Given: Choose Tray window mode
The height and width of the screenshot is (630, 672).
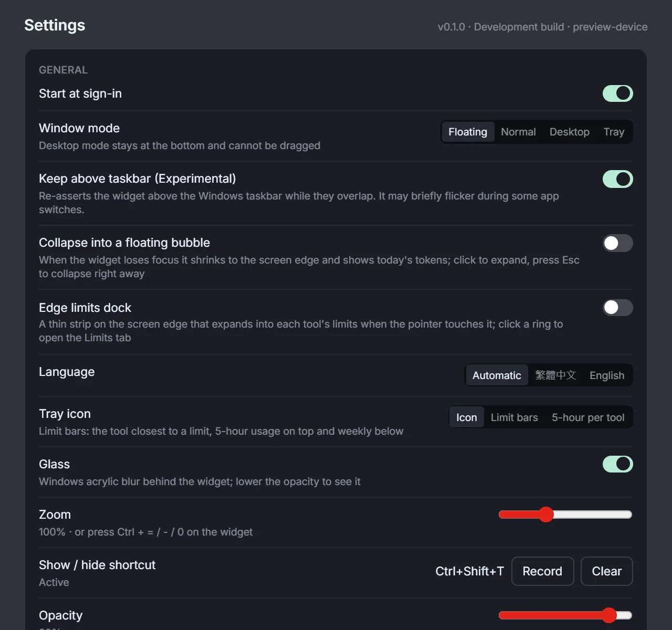Looking at the screenshot, I should pos(614,132).
